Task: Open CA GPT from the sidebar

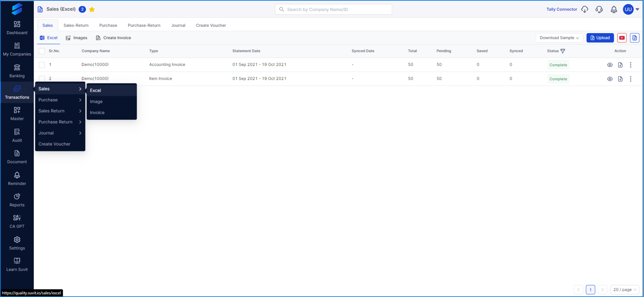Action: [x=17, y=221]
